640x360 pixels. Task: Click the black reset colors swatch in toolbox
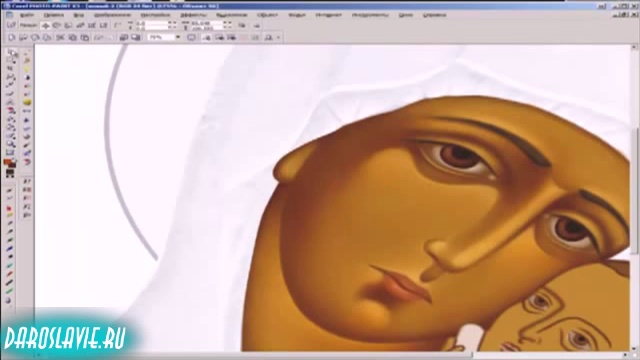pyautogui.click(x=10, y=173)
